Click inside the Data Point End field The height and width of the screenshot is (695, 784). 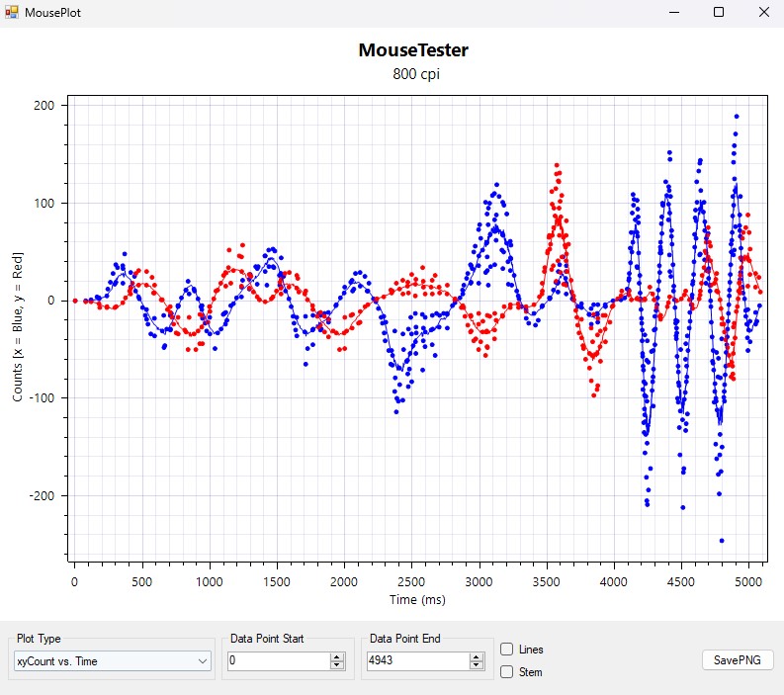tap(415, 660)
